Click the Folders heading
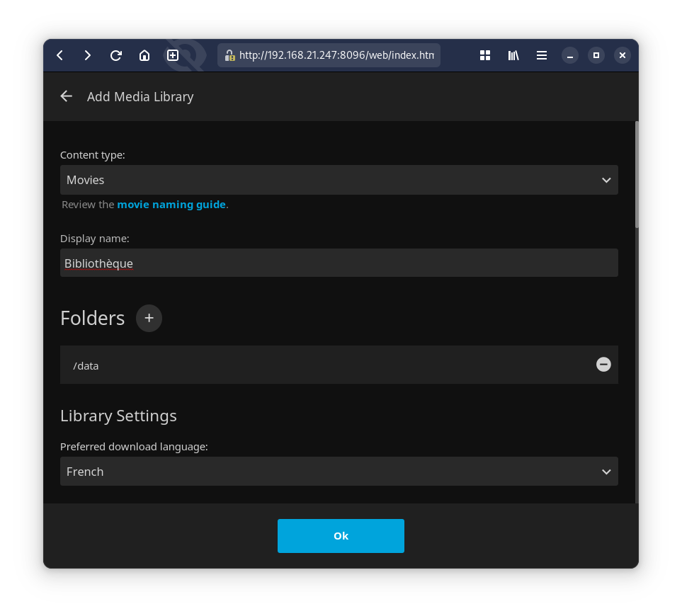 [x=92, y=318]
